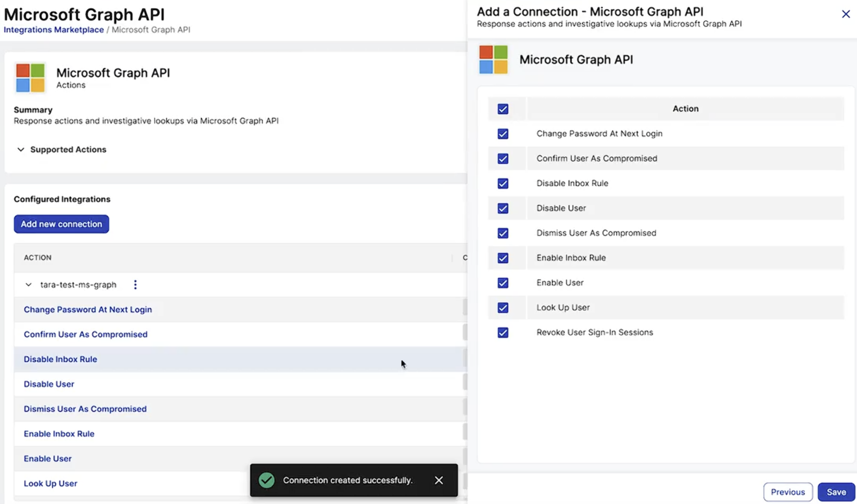Toggle the select-all Action header checkbox

pyautogui.click(x=503, y=109)
